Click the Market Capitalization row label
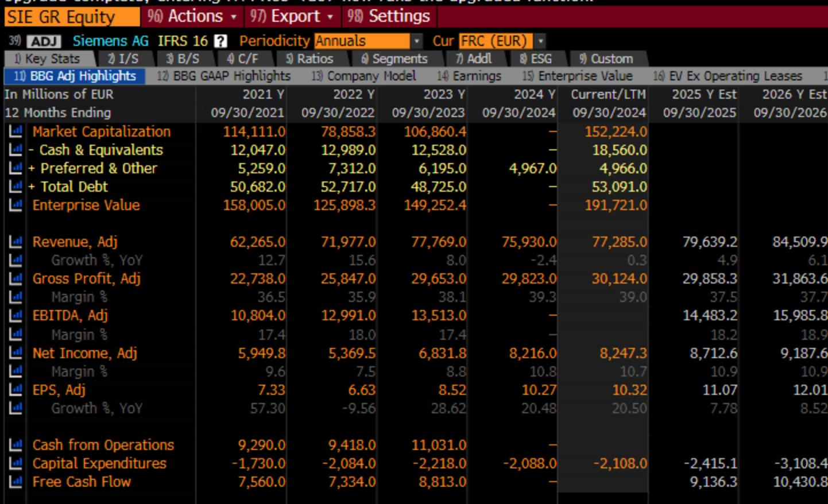The height and width of the screenshot is (504, 828). pyautogui.click(x=102, y=131)
